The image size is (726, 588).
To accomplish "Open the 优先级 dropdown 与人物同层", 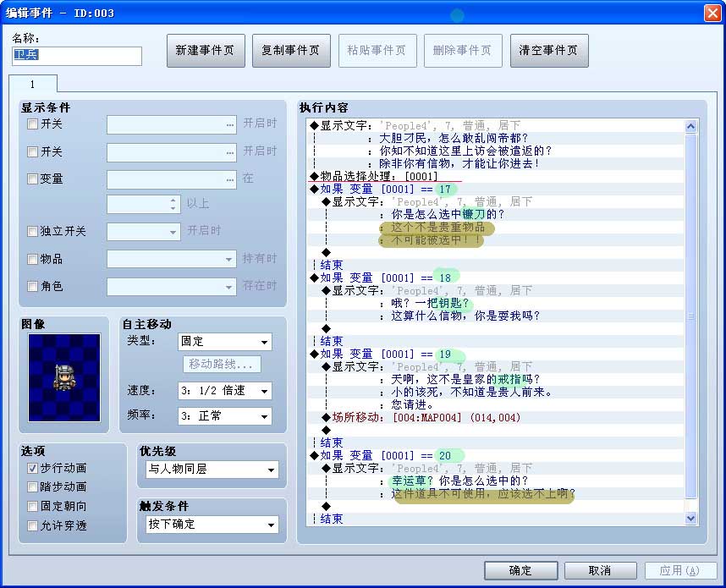I will tap(212, 470).
